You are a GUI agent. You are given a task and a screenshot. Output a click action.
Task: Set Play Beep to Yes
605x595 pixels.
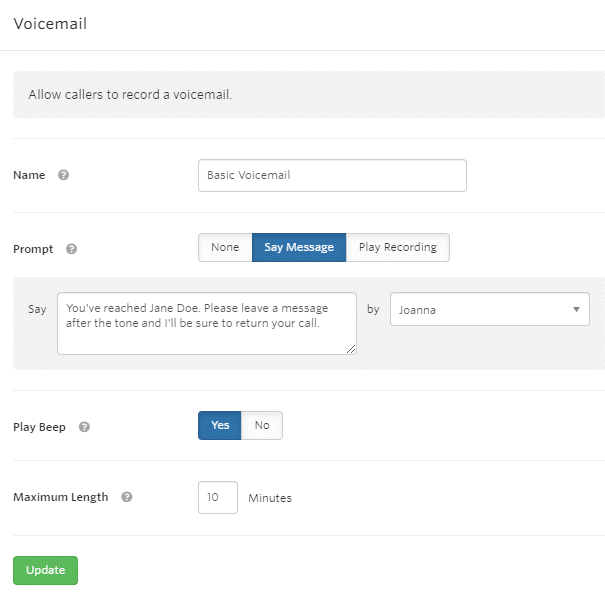point(220,425)
